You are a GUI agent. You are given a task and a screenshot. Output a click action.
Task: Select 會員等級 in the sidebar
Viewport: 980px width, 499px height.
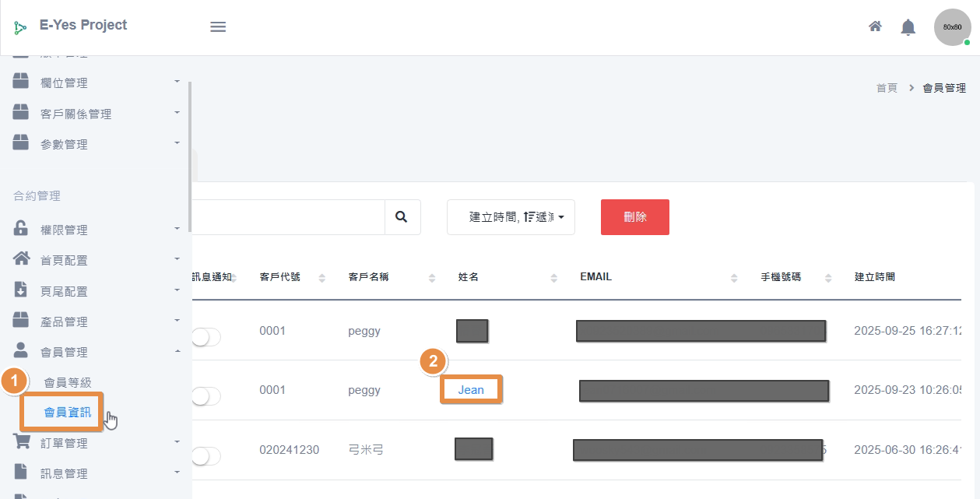pyautogui.click(x=68, y=382)
